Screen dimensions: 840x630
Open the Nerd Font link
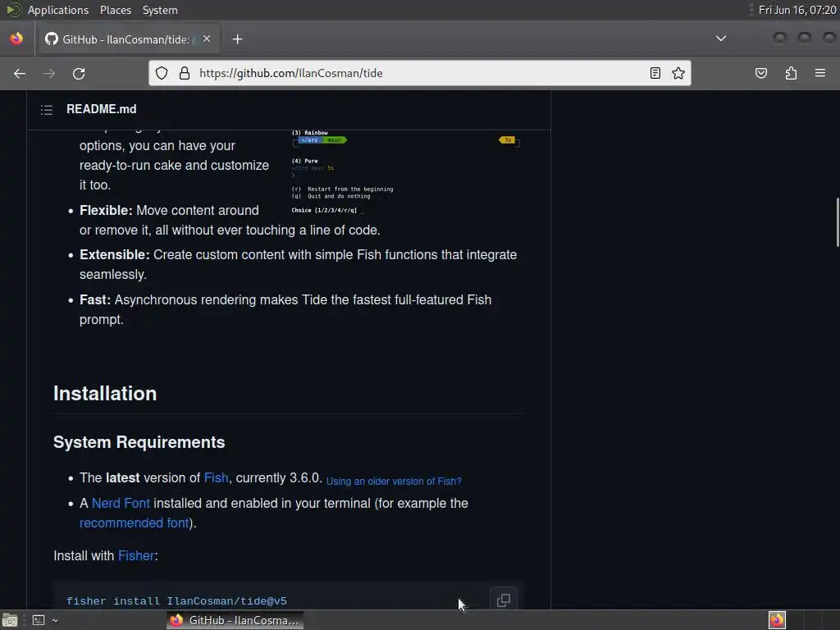coord(121,504)
